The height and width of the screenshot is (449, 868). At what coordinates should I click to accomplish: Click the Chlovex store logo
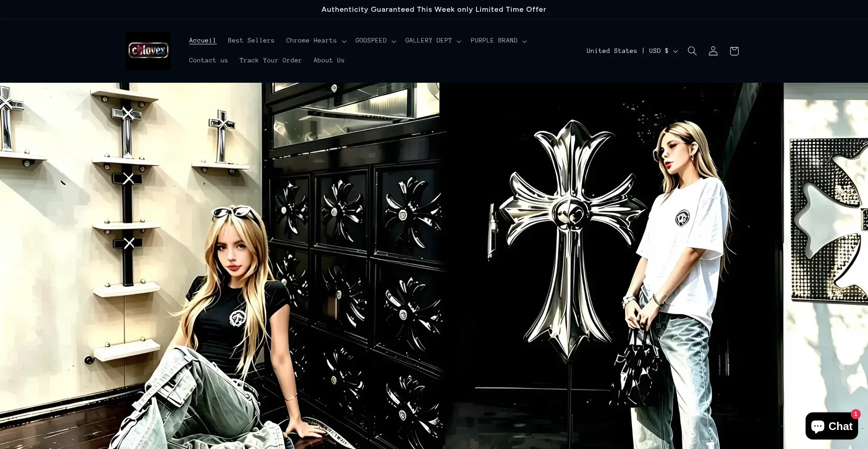148,51
